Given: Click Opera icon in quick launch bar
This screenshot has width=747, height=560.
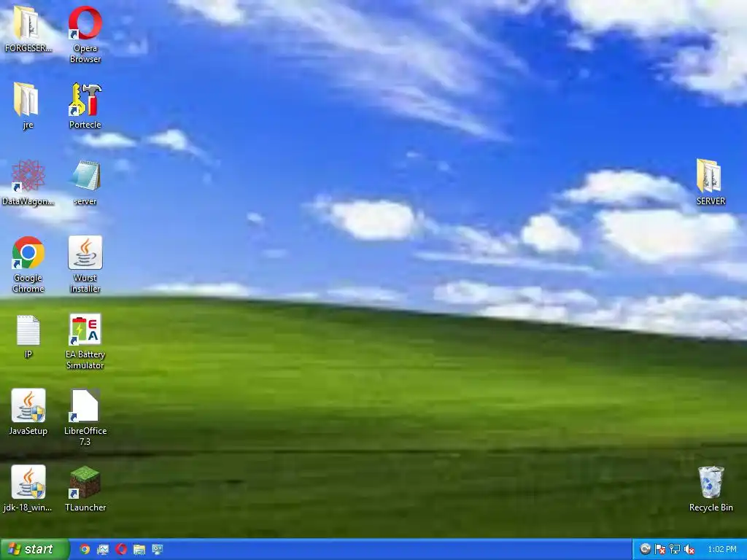Looking at the screenshot, I should [121, 549].
